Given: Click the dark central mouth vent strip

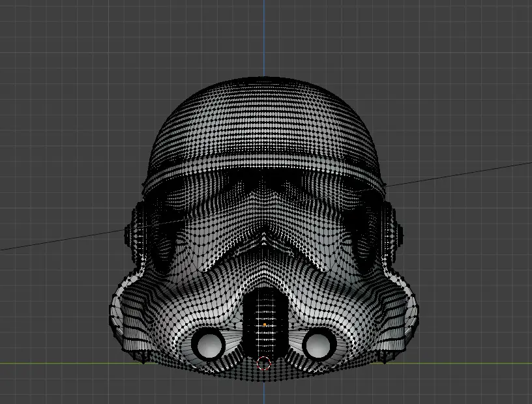Looking at the screenshot, I should (265, 323).
